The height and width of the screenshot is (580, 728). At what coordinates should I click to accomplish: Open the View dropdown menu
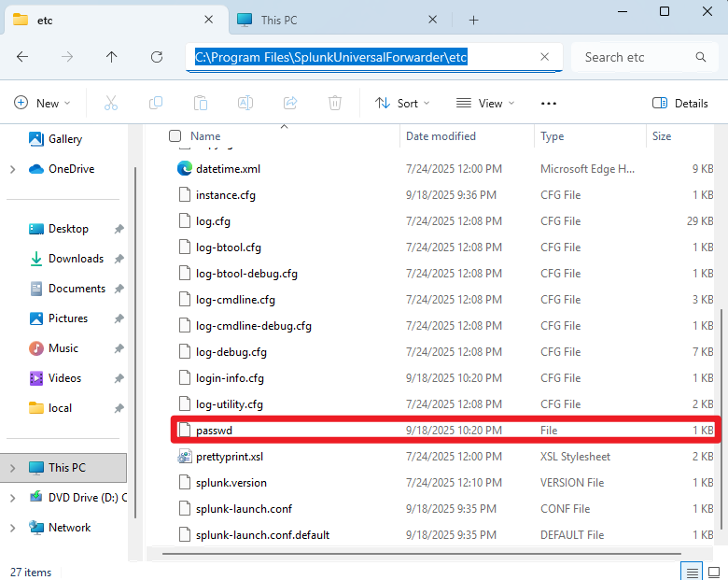(483, 104)
